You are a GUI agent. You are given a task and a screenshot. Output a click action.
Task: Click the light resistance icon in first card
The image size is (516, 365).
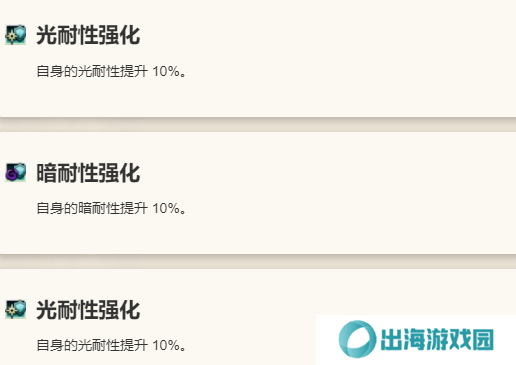[x=16, y=34]
